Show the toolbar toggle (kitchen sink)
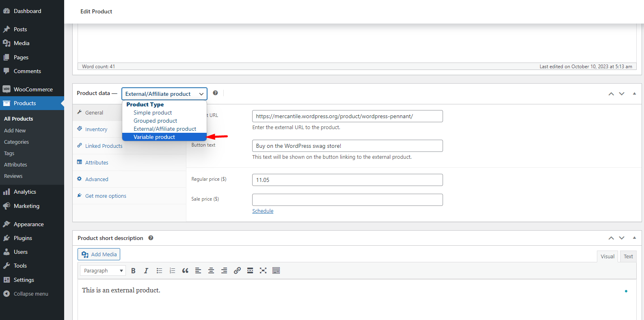This screenshot has height=320, width=644. [276, 271]
